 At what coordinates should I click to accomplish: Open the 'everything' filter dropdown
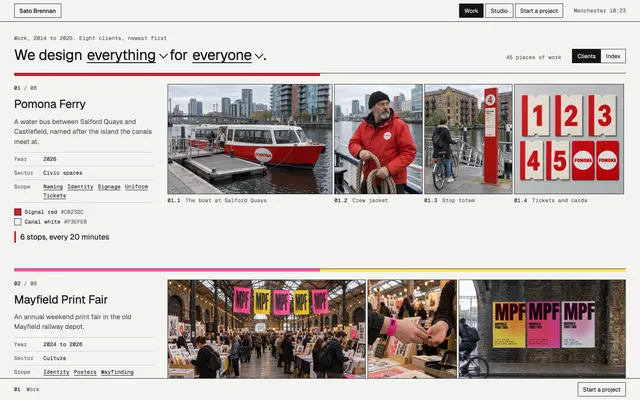coord(121,56)
